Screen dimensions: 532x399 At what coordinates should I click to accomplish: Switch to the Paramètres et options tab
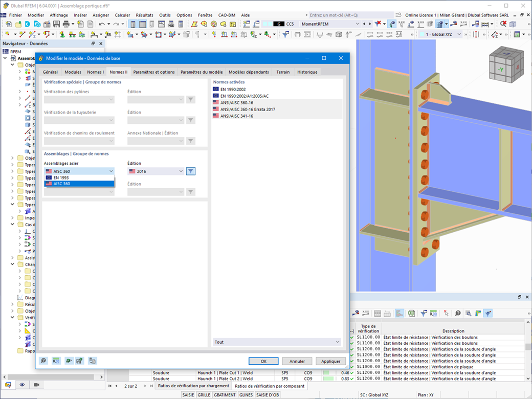(154, 72)
